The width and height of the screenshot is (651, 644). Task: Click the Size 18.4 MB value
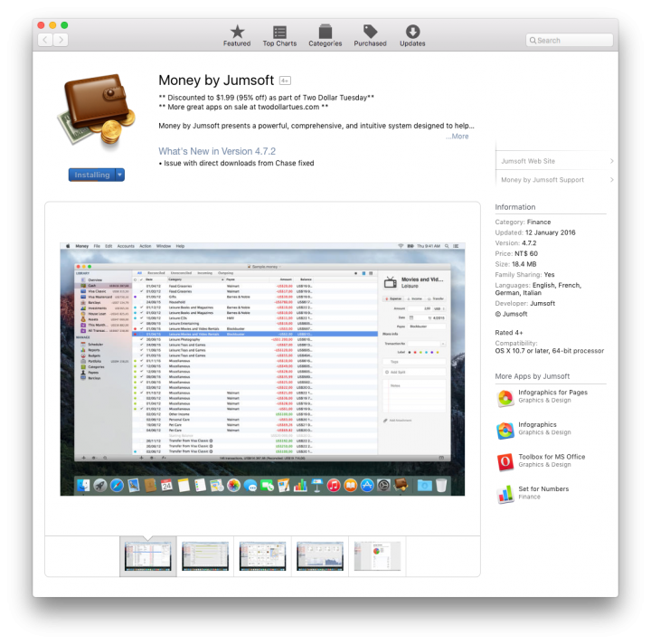tap(524, 264)
